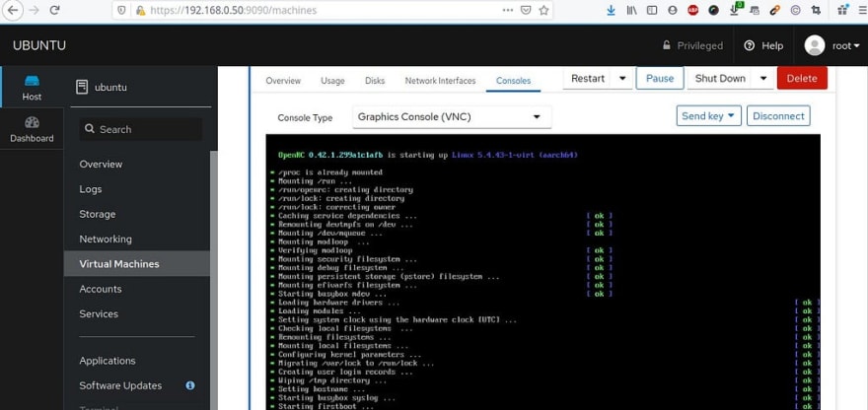Expand the Shut Down dropdown arrow
This screenshot has width=868, height=410.
[x=762, y=79]
